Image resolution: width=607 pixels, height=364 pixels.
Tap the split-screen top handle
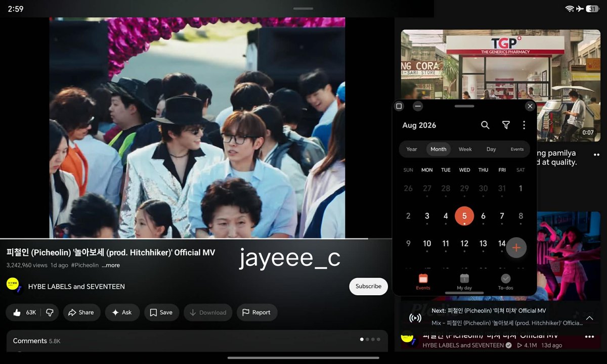click(x=303, y=9)
